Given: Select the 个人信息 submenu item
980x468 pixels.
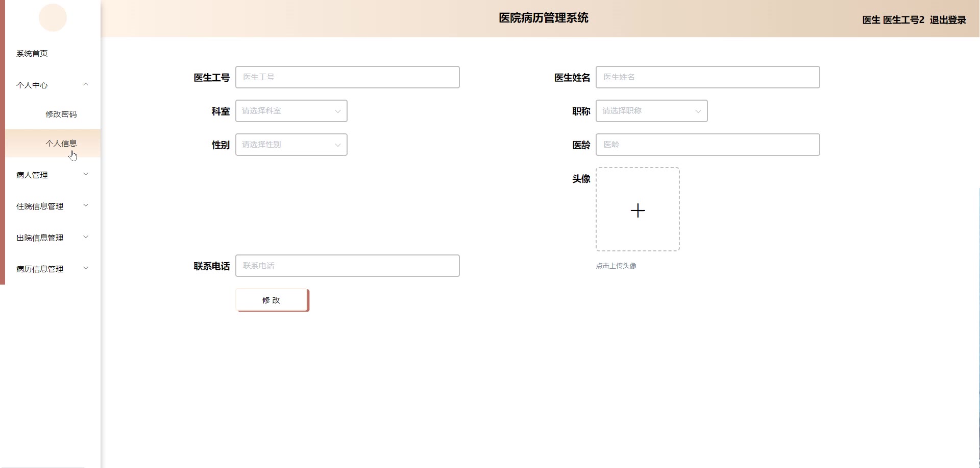Looking at the screenshot, I should [53, 144].
